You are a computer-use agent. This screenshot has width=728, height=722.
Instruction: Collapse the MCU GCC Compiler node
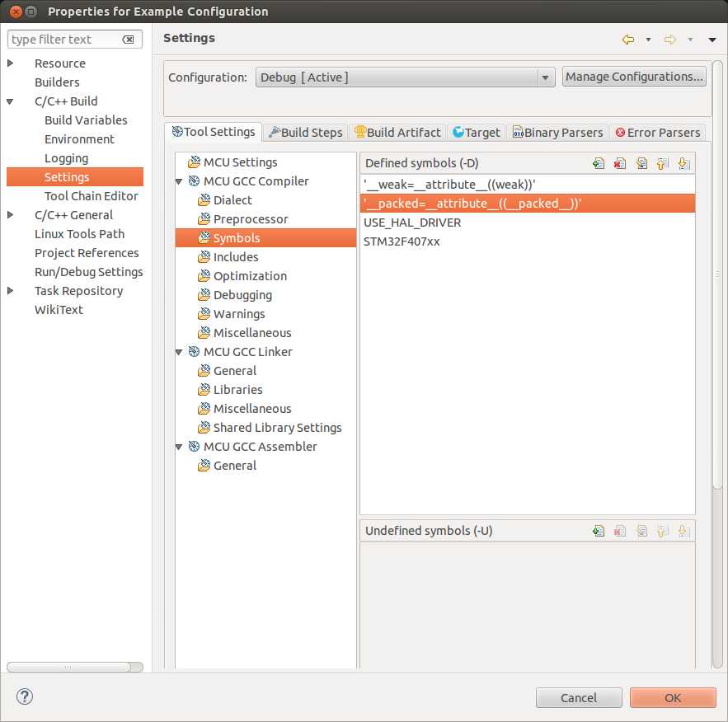(179, 181)
